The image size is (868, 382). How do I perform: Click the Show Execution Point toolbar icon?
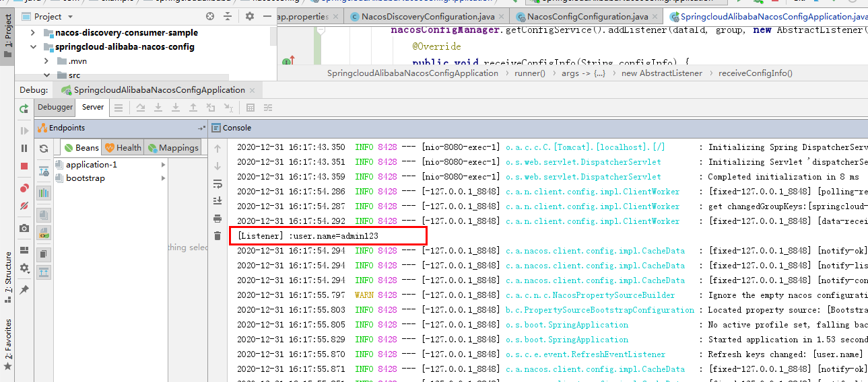point(119,108)
